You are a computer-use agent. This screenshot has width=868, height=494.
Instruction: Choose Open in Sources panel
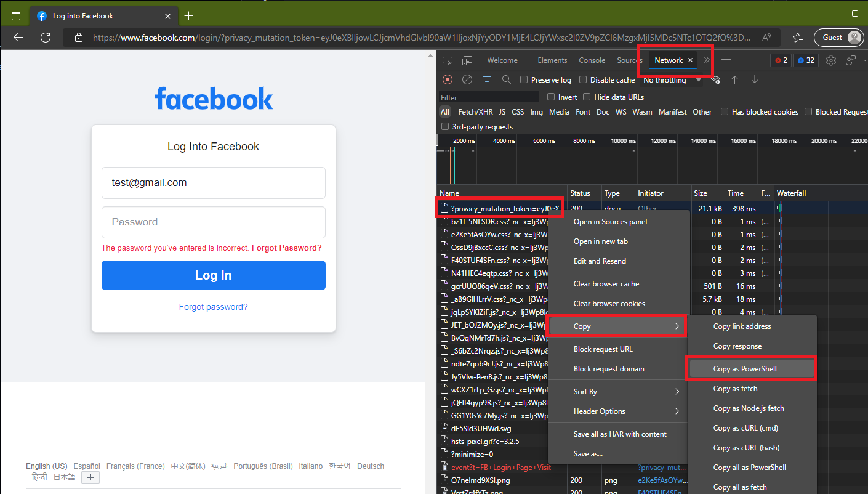point(617,222)
